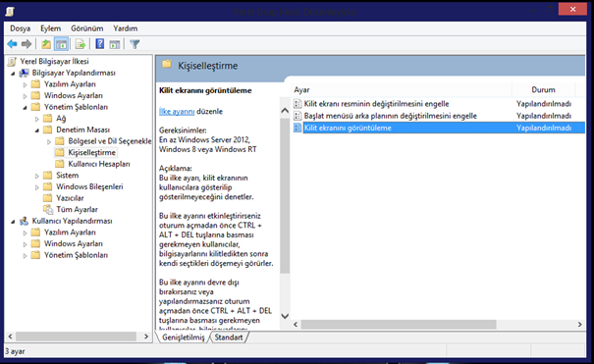The image size is (594, 364).
Task: Switch to the Standart tab
Action: tap(229, 338)
